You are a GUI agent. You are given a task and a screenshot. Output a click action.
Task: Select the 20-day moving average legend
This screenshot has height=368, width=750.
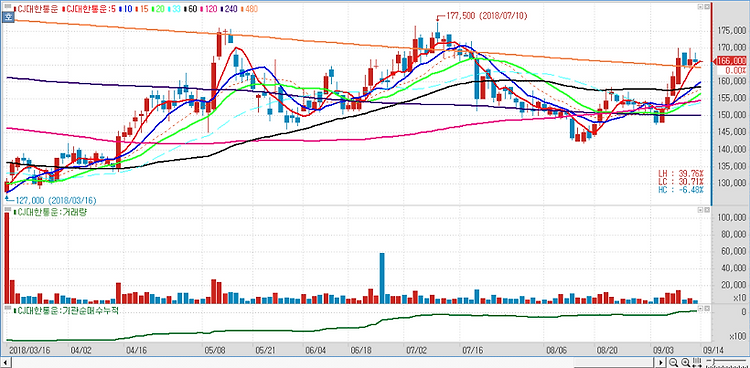[158, 9]
